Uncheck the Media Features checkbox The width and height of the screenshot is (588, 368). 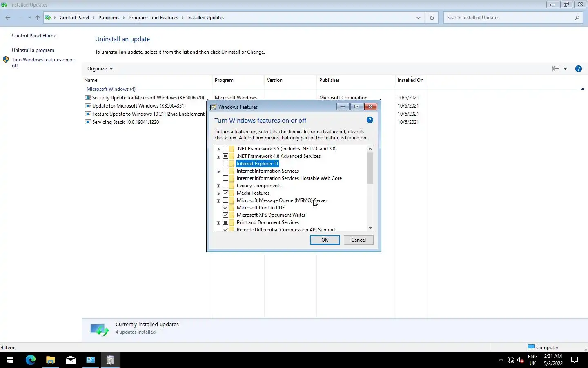tap(225, 193)
